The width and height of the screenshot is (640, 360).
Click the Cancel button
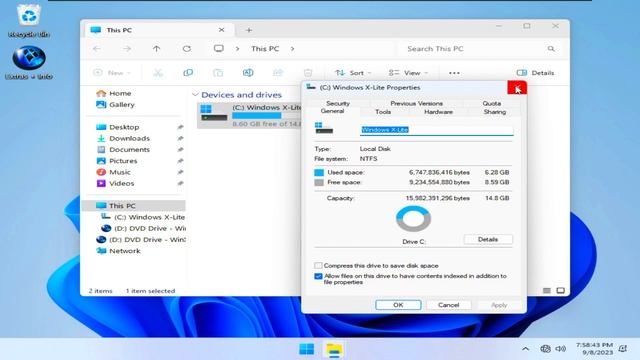pos(449,305)
